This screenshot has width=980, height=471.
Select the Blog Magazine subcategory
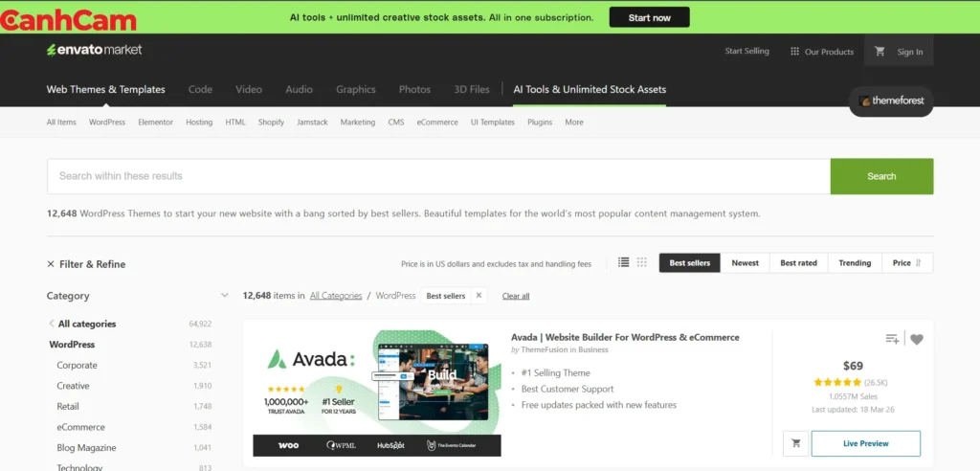pyautogui.click(x=86, y=447)
